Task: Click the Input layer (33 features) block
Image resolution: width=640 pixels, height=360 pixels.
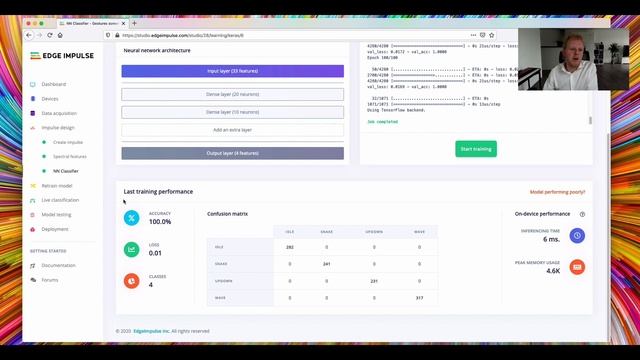Action: tap(233, 71)
